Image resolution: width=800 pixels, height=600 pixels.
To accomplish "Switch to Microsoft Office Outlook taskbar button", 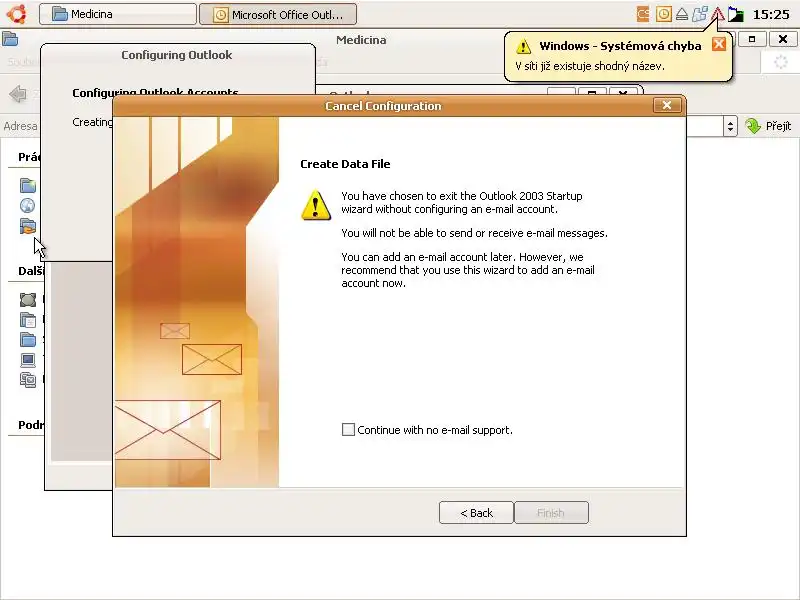I will pos(278,14).
